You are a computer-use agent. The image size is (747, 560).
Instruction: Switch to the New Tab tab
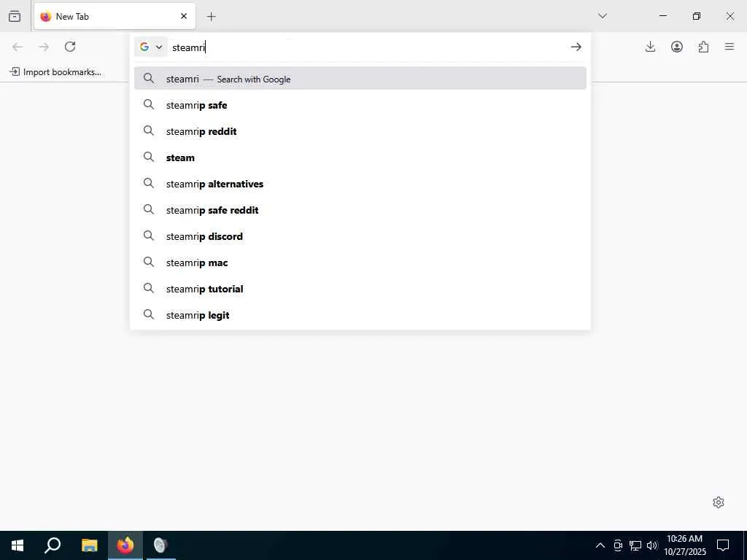point(115,16)
